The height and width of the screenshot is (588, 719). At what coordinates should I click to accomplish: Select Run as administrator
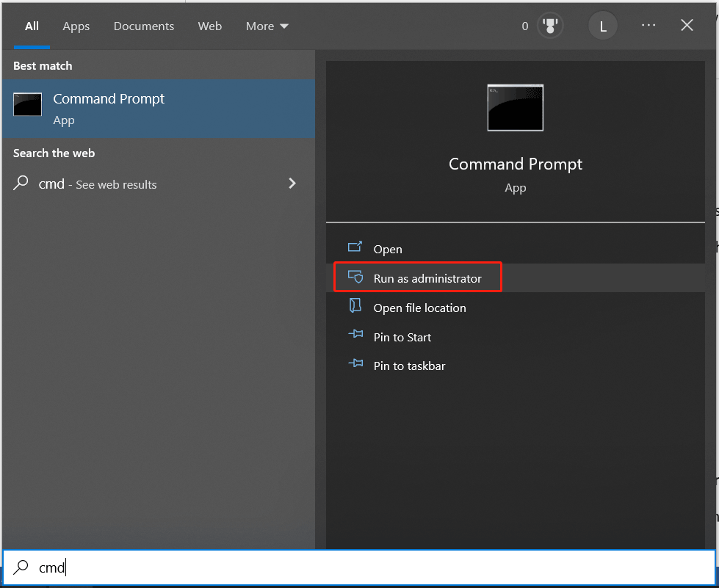427,278
